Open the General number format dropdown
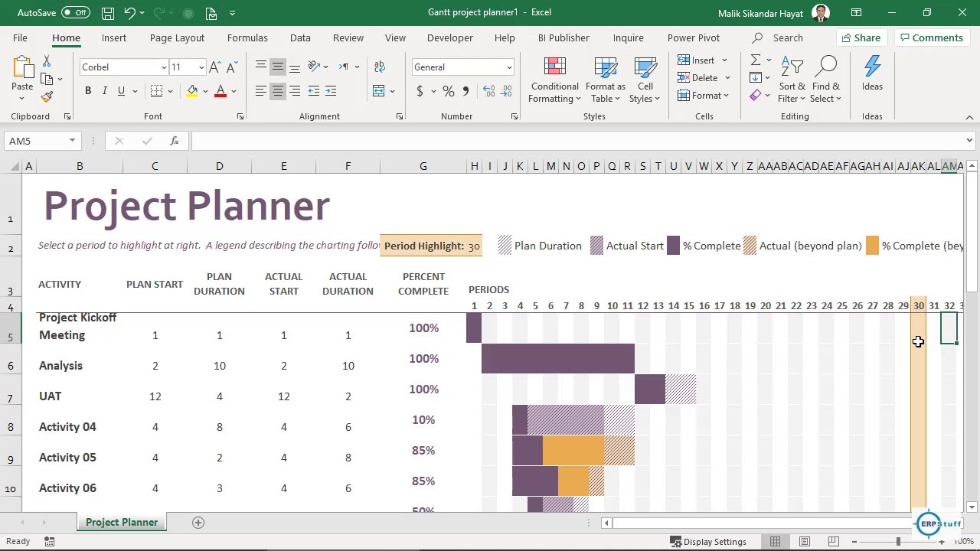980x551 pixels. 508,67
